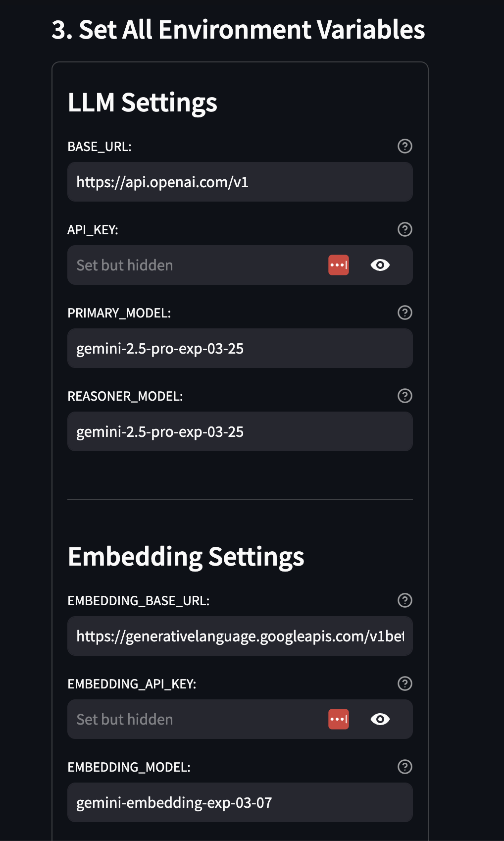The width and height of the screenshot is (504, 841).
Task: Open the password manager icon in API_KEY
Action: tap(339, 265)
